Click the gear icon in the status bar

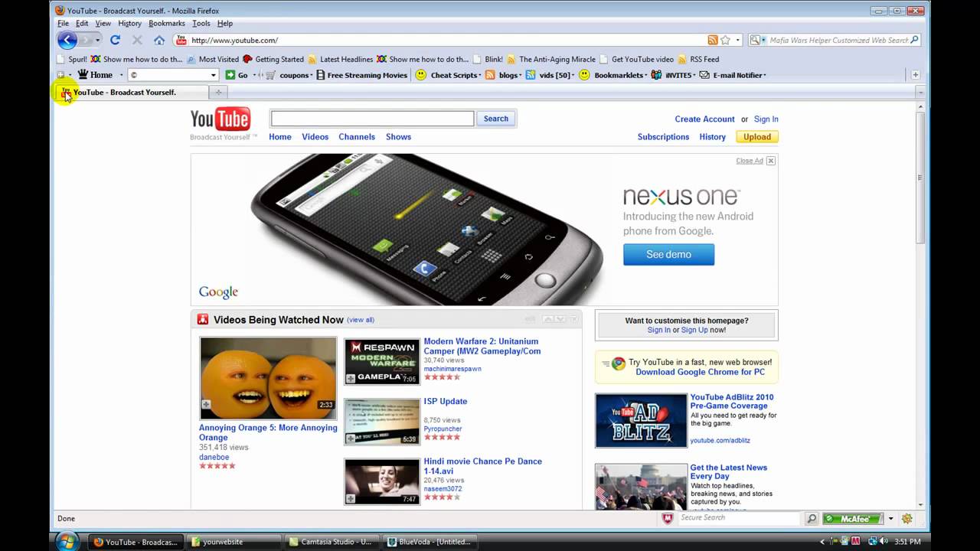point(907,519)
